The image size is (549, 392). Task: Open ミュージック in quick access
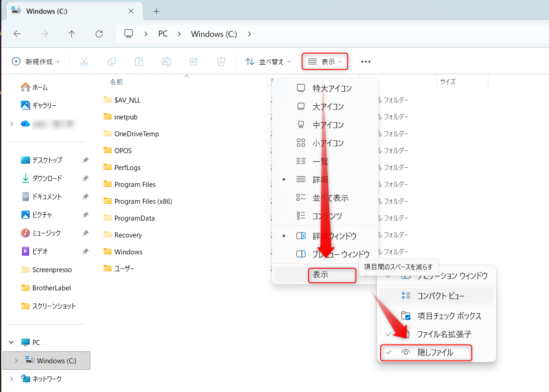click(x=41, y=233)
